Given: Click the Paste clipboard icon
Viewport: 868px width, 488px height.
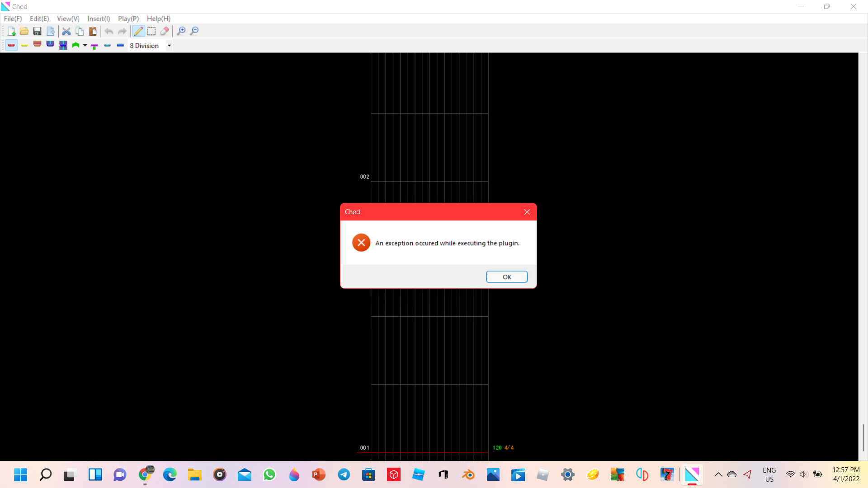Looking at the screenshot, I should click(x=93, y=31).
